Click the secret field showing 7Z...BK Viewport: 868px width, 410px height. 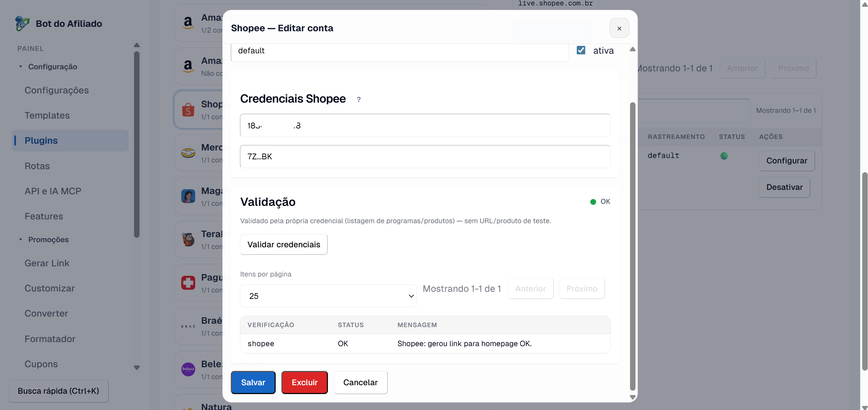point(425,157)
